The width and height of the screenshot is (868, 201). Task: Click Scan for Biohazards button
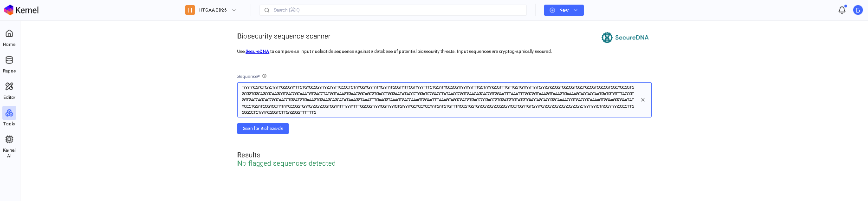click(x=263, y=129)
